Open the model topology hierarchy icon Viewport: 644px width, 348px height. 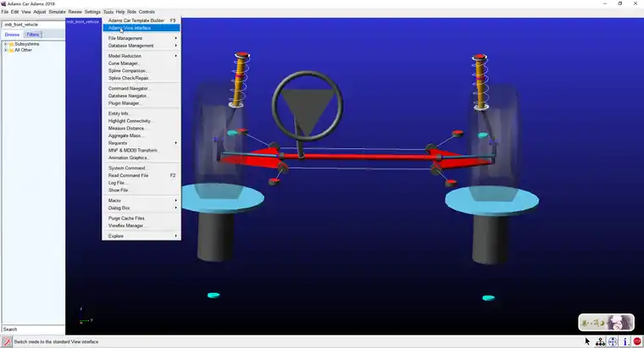pos(600,341)
